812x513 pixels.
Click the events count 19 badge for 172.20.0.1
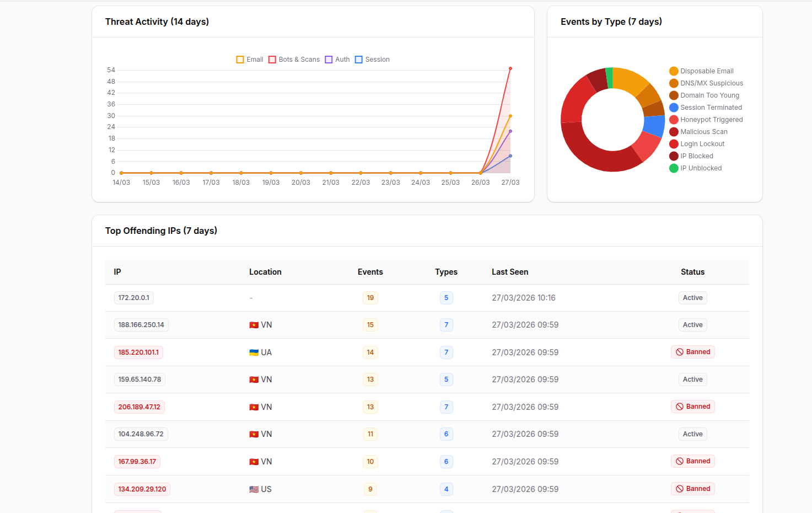tap(370, 297)
